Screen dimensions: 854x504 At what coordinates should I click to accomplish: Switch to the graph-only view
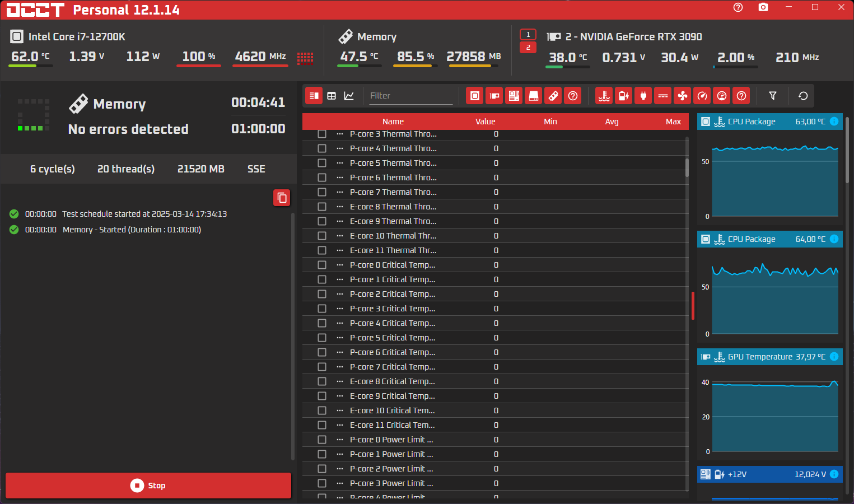click(349, 96)
